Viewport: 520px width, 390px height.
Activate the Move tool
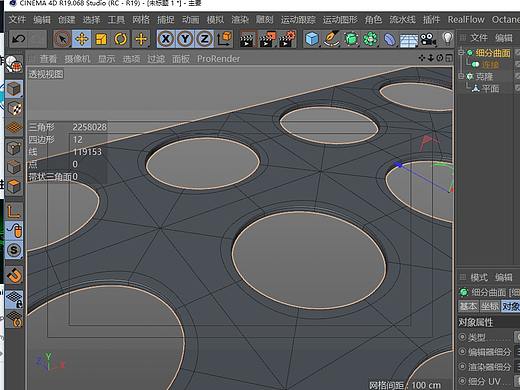tap(81, 39)
